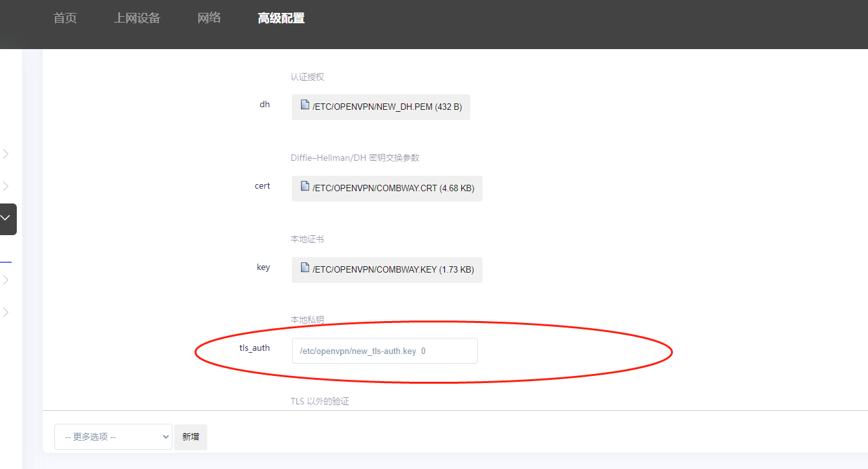The image size is (868, 469).
Task: Click the /ETC/OPENVPN/COMBWAY.CRT file name text
Action: click(393, 189)
